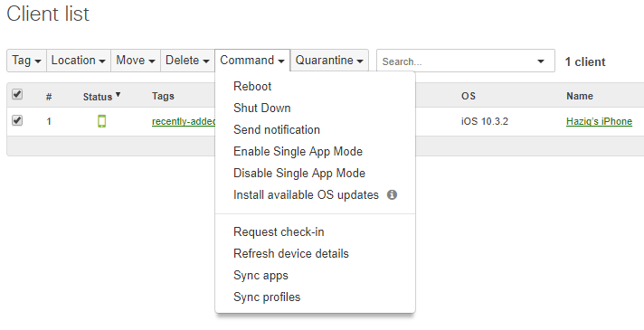Click the info icon beside Install available OS updates
Image resolution: width=644 pixels, height=330 pixels.
[x=392, y=194]
